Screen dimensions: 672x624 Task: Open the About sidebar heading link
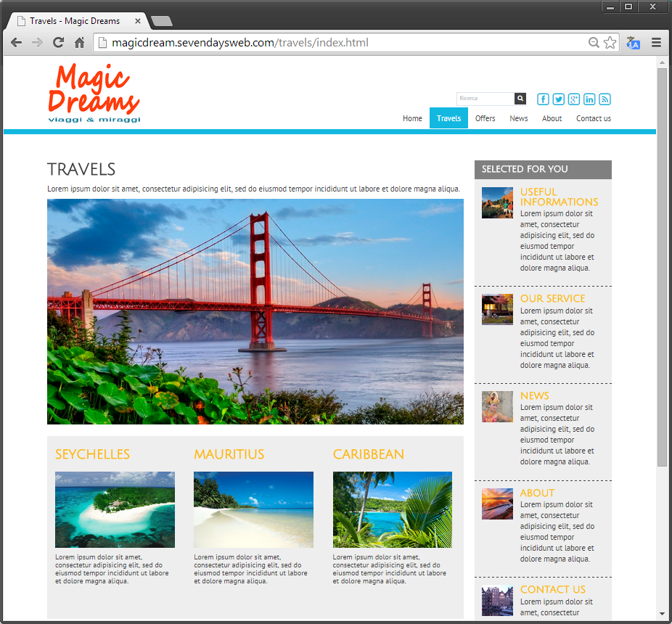tap(538, 493)
